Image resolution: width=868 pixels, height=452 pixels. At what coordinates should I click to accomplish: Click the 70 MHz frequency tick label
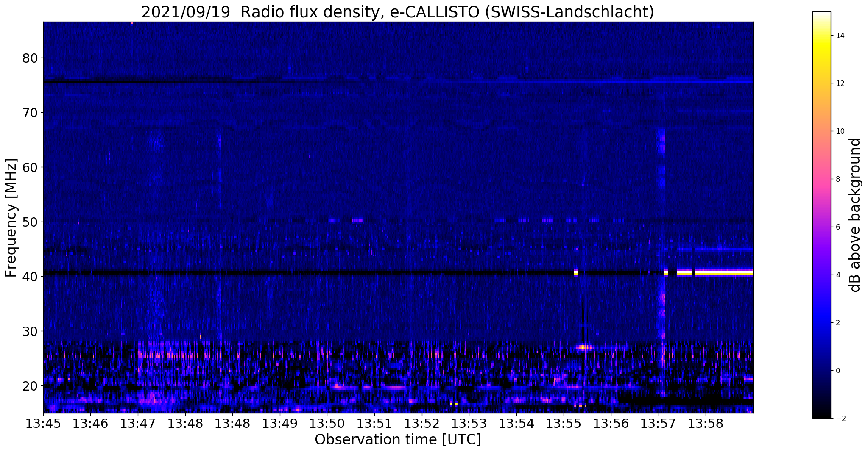coord(30,113)
